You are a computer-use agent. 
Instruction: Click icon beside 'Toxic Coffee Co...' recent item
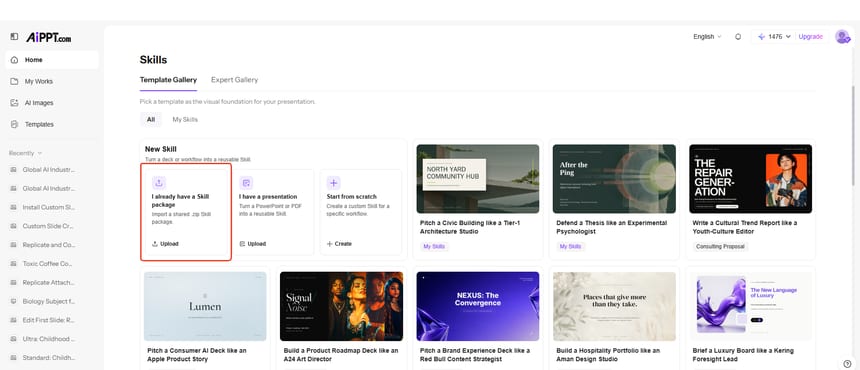click(13, 264)
